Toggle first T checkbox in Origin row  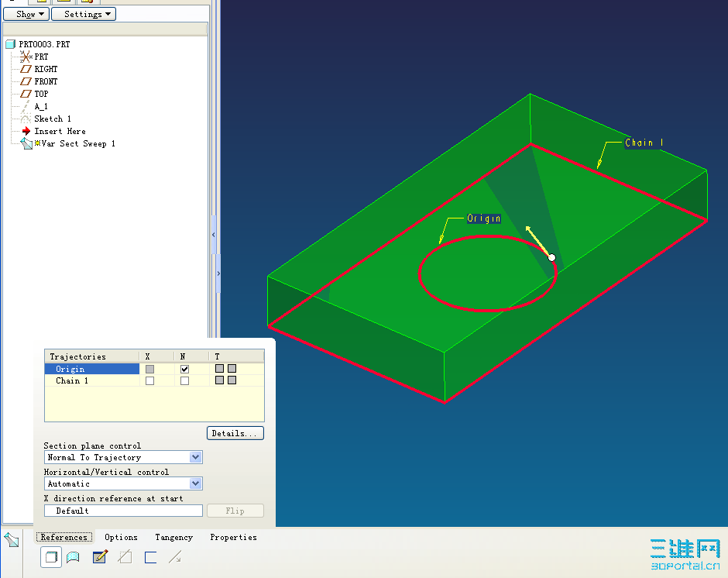(220, 369)
